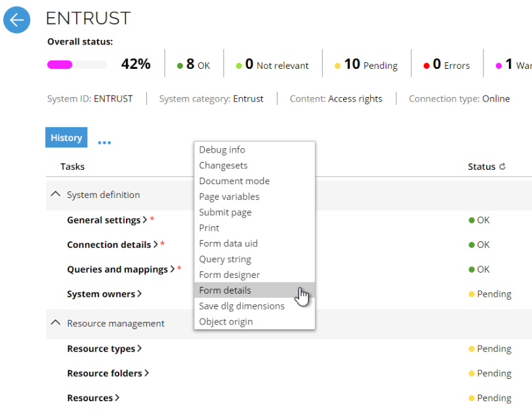Image resolution: width=532 pixels, height=413 pixels.
Task: Select Debug info from the context menu
Action: tap(255, 149)
